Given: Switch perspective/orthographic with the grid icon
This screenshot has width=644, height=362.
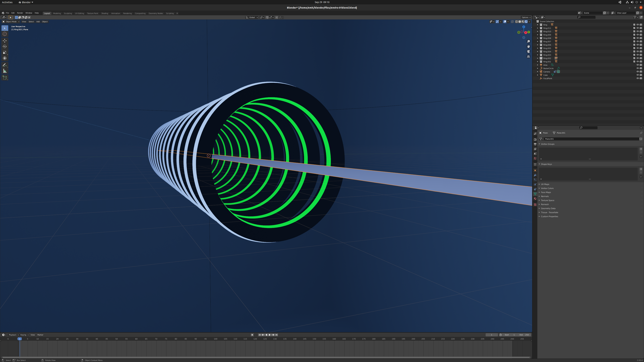Looking at the screenshot, I should [528, 57].
